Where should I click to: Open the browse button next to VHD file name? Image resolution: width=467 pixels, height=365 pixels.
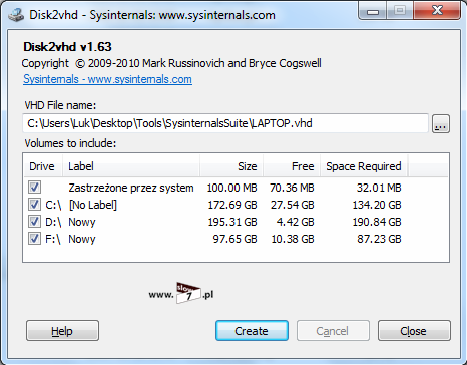441,124
